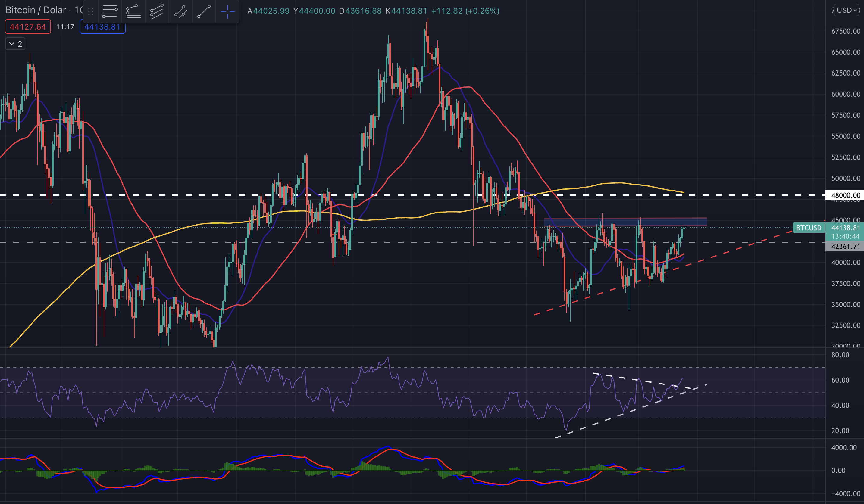The height and width of the screenshot is (504, 864).
Task: Click the spread value 11.17
Action: 65,27
